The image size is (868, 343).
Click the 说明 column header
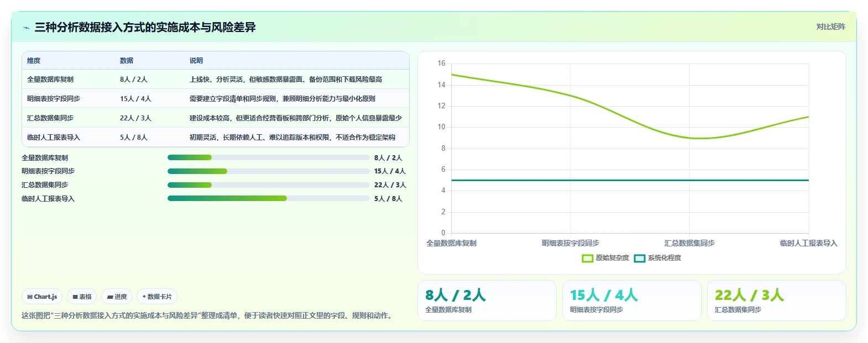point(196,61)
